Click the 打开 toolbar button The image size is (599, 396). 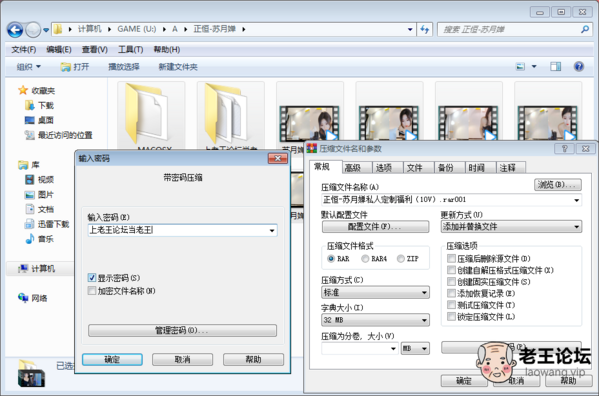pos(75,67)
